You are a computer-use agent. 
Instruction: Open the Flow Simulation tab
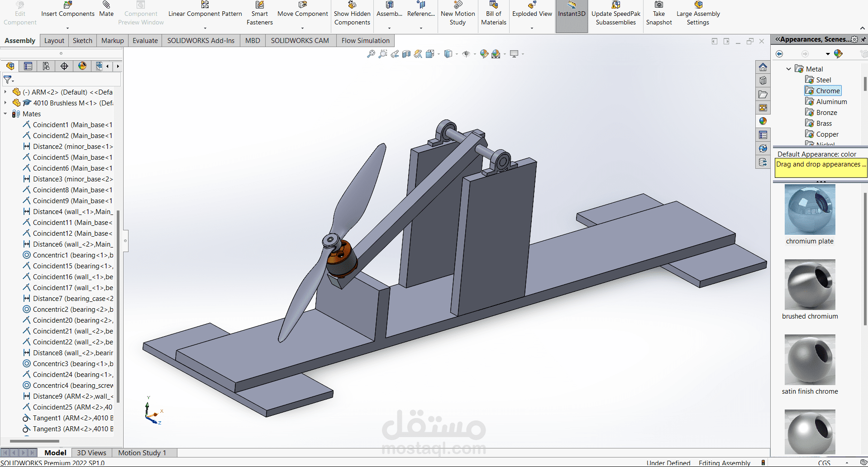click(x=366, y=41)
